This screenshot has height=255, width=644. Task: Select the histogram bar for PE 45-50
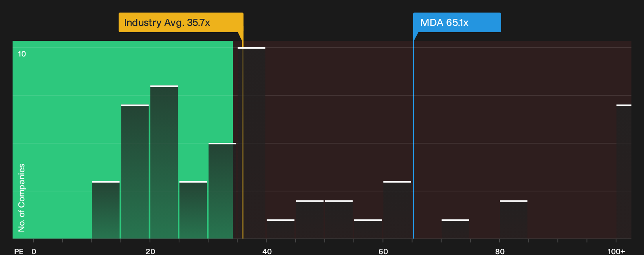[x=310, y=219]
